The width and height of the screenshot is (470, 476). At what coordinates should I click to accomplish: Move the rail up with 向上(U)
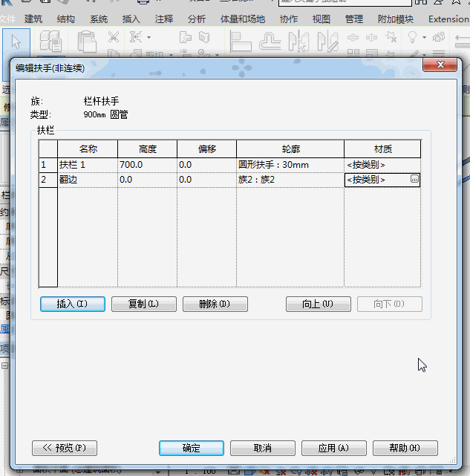tap(318, 304)
